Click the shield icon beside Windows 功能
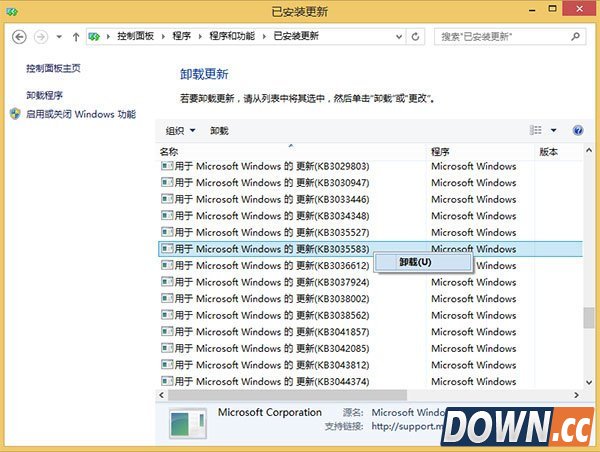Screen dimensions: 600x452 click(x=15, y=114)
